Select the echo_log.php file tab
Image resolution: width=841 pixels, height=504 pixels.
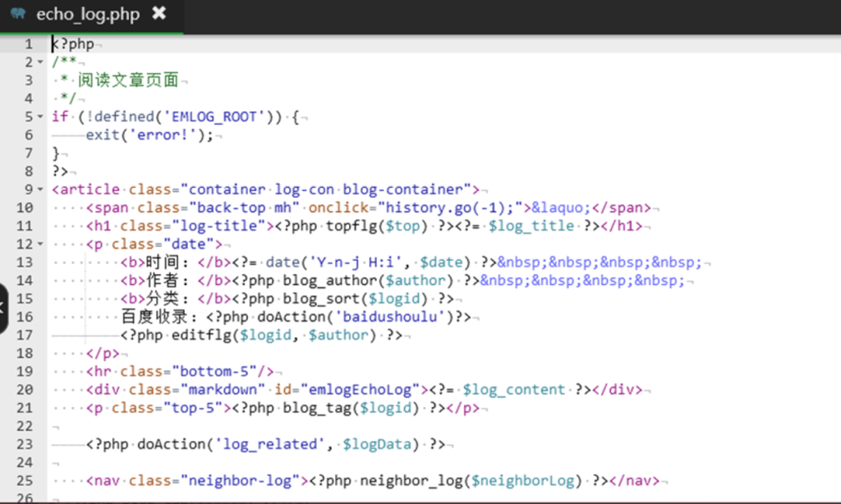(x=88, y=15)
